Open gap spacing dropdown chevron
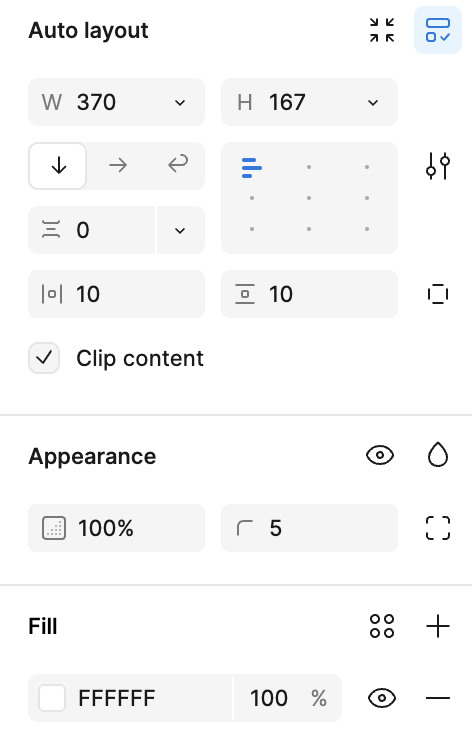 pos(180,230)
